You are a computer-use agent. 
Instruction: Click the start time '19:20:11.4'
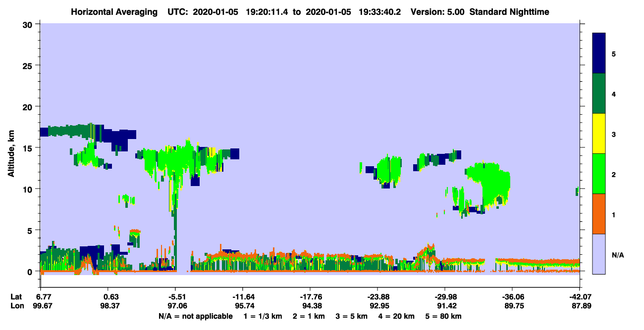266,11
